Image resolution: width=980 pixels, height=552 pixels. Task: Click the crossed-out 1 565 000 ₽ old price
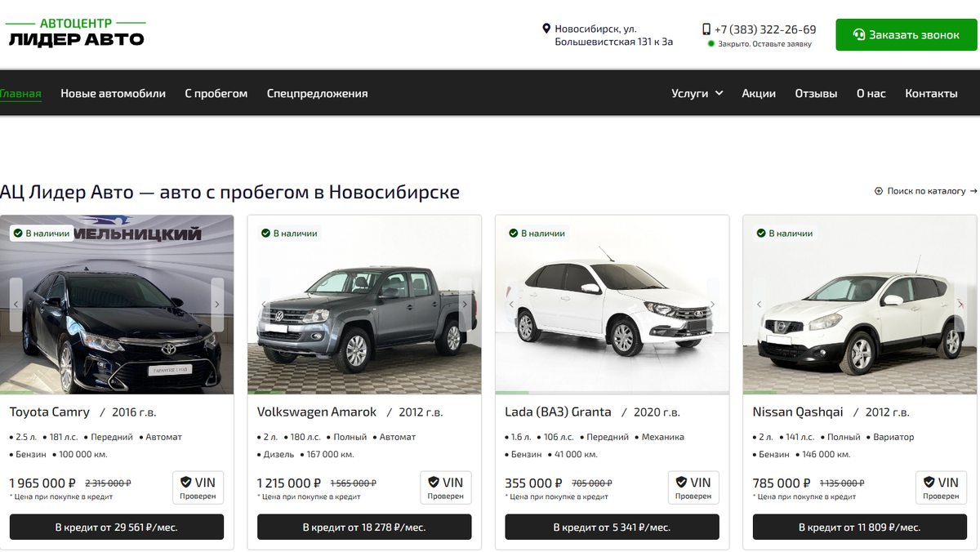tap(353, 483)
